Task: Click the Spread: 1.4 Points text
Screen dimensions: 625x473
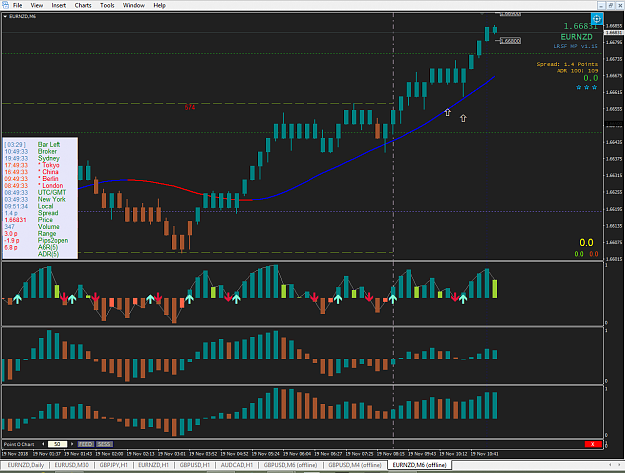Action: click(567, 64)
